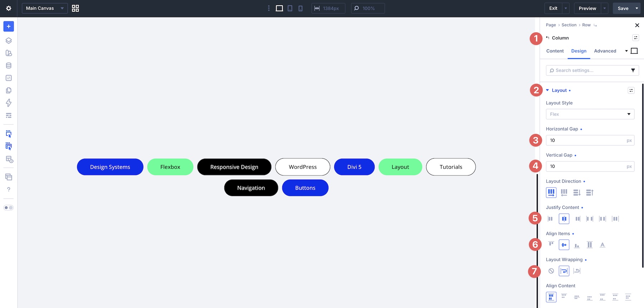The height and width of the screenshot is (308, 644).
Task: Toggle the light/dark mode switch
Action: pyautogui.click(x=9, y=208)
